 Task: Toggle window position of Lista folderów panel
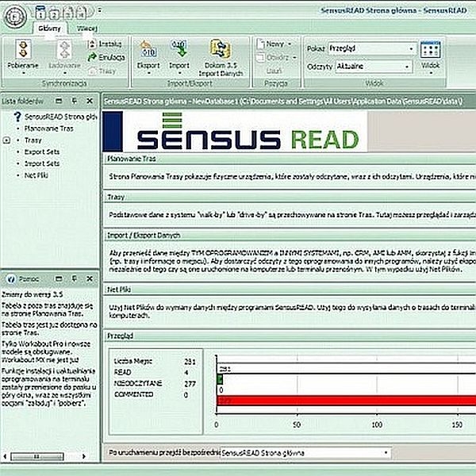[x=59, y=101]
